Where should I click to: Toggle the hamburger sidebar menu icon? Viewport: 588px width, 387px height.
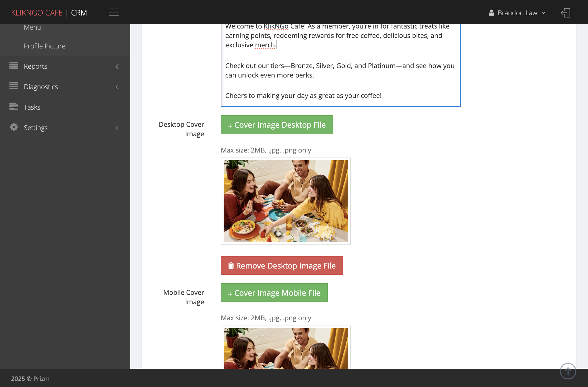(114, 12)
